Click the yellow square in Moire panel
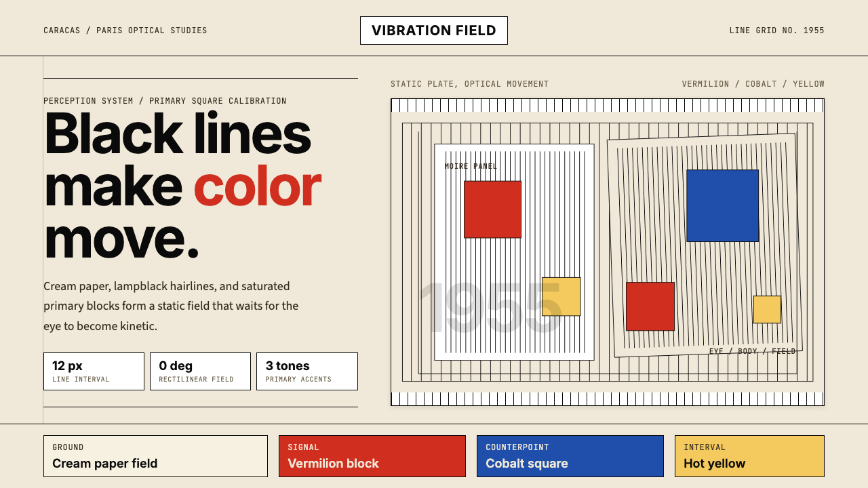The height and width of the screenshot is (488, 868). [x=561, y=296]
